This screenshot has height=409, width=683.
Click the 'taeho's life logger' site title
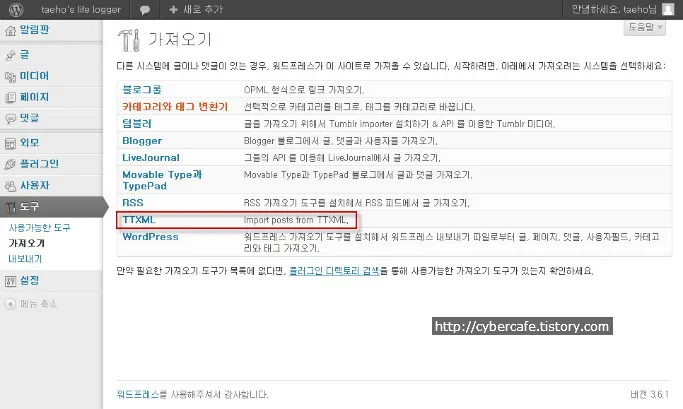pos(81,9)
